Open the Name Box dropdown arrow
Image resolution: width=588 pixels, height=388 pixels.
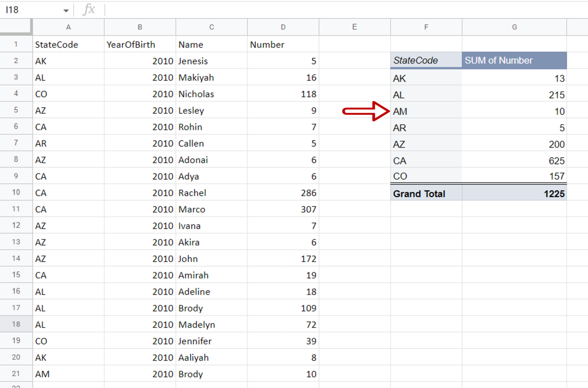coord(66,10)
